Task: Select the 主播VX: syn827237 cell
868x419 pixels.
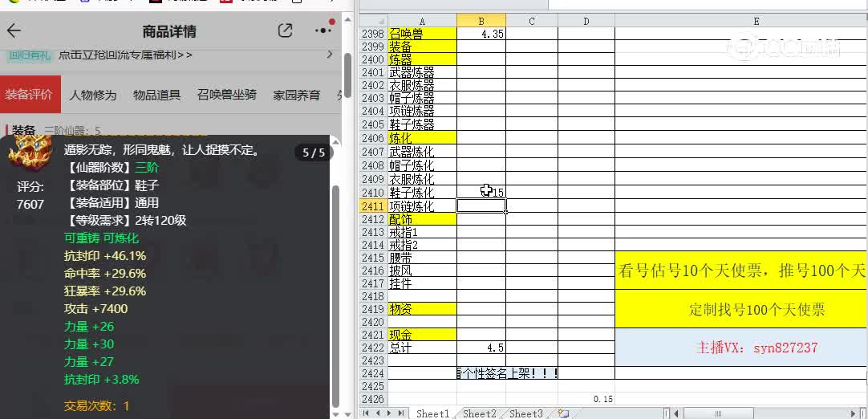Action: pos(741,348)
